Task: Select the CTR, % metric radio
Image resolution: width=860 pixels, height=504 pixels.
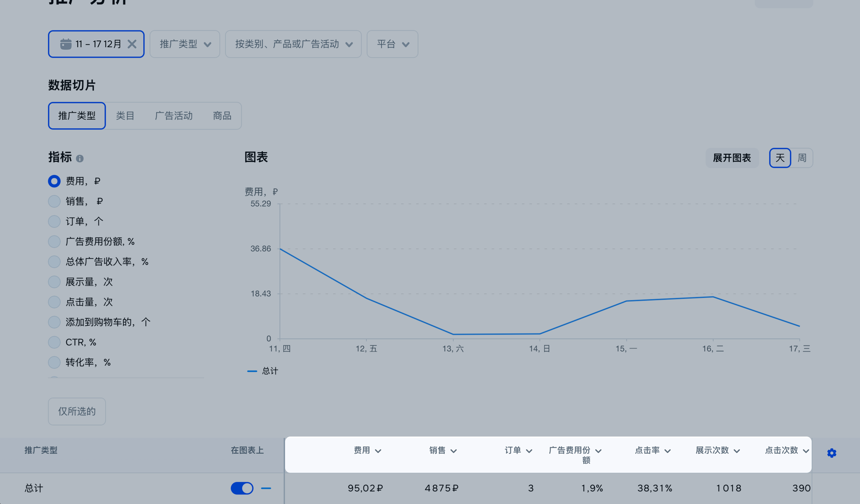Action: tap(54, 342)
